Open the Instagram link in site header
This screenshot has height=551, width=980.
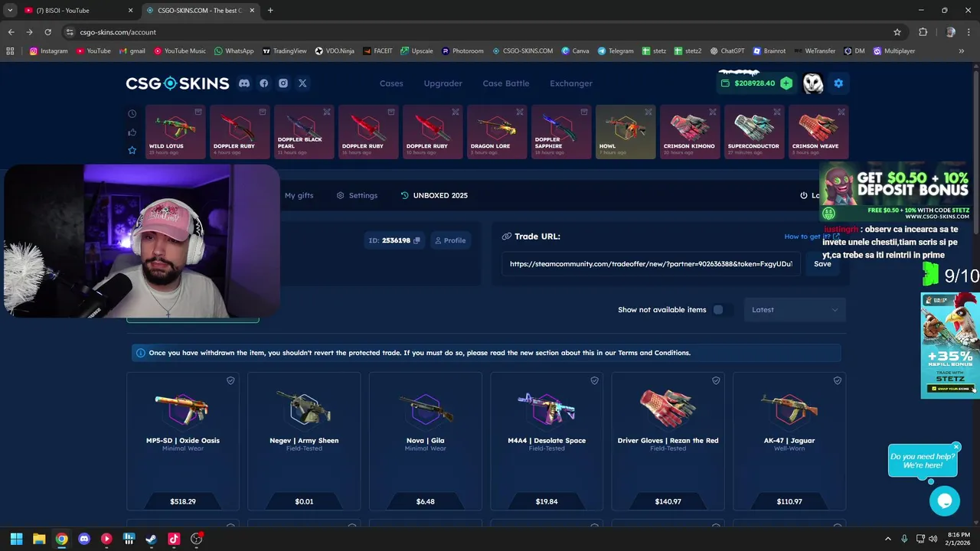(283, 83)
